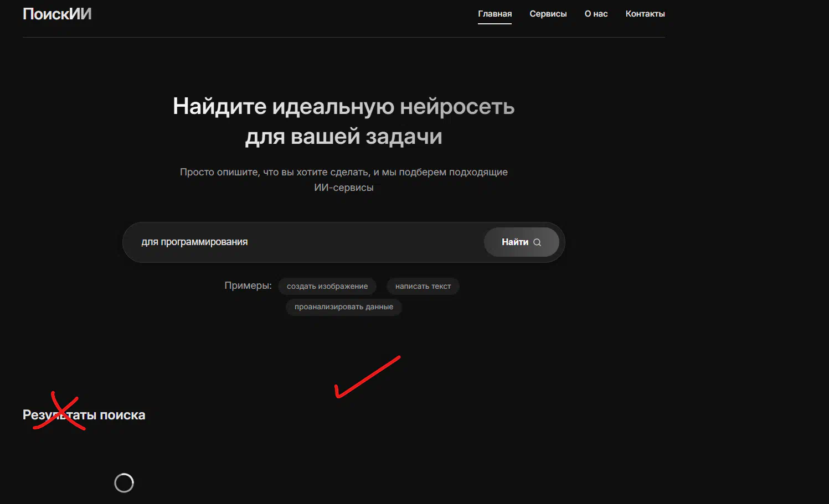The height and width of the screenshot is (504, 829).
Task: Open the Главная tab
Action: coord(495,14)
